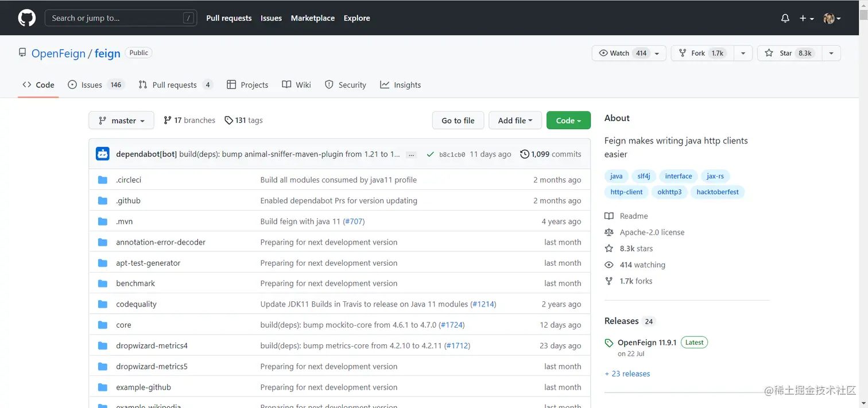Switch to the Security tab

coord(346,85)
